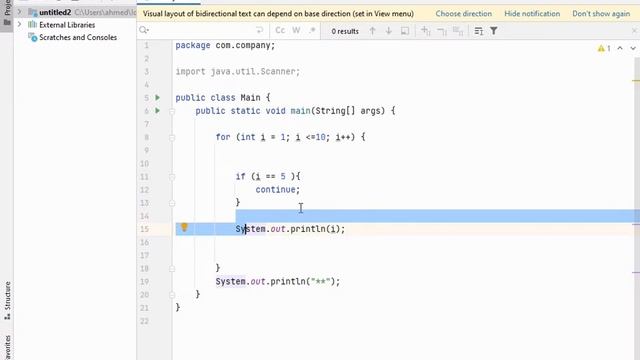Go to next occurrence down arrow
The width and height of the screenshot is (640, 360).
[389, 31]
